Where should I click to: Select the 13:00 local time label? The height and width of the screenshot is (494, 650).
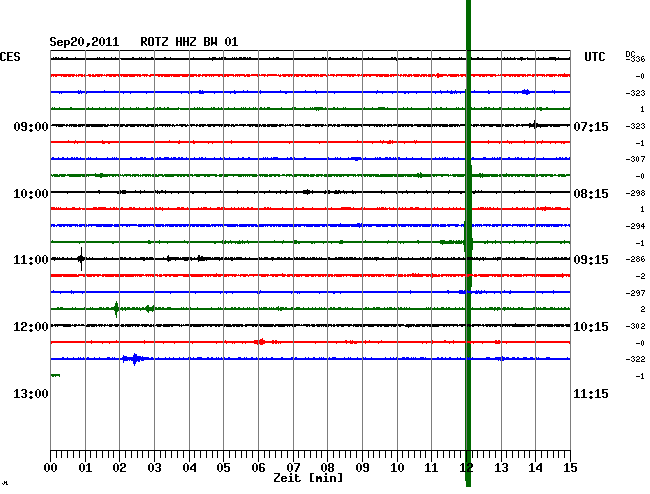(x=31, y=393)
